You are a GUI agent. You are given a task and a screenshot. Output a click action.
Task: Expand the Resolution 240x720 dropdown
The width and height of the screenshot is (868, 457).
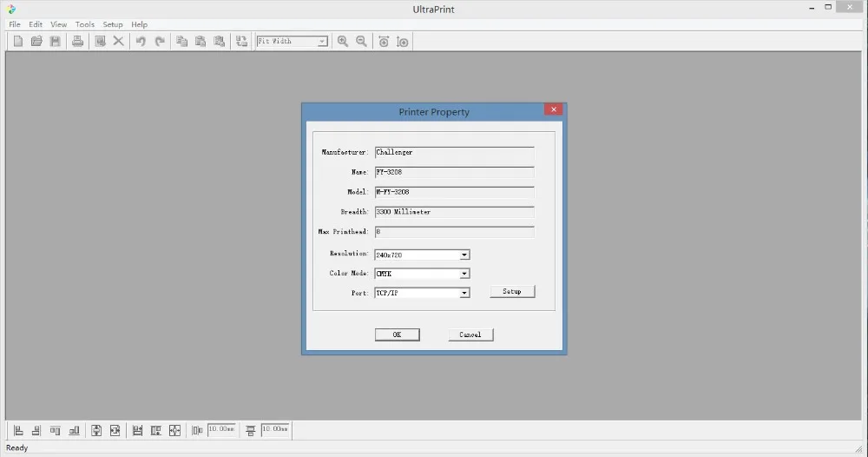464,255
